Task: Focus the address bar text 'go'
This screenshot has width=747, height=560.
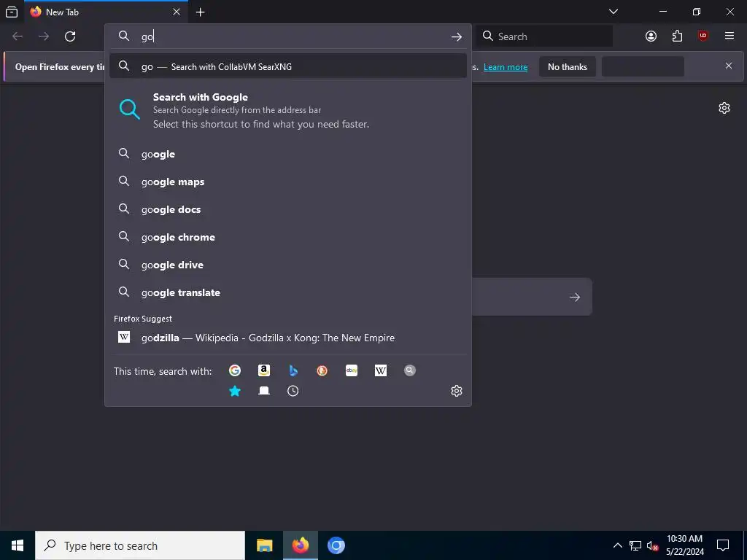Action: [147, 36]
